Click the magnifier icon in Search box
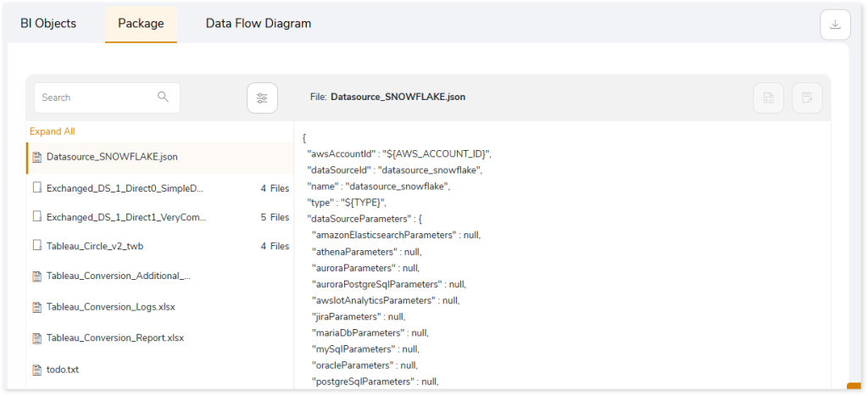Screen dimensions: 868x396 pos(163,97)
